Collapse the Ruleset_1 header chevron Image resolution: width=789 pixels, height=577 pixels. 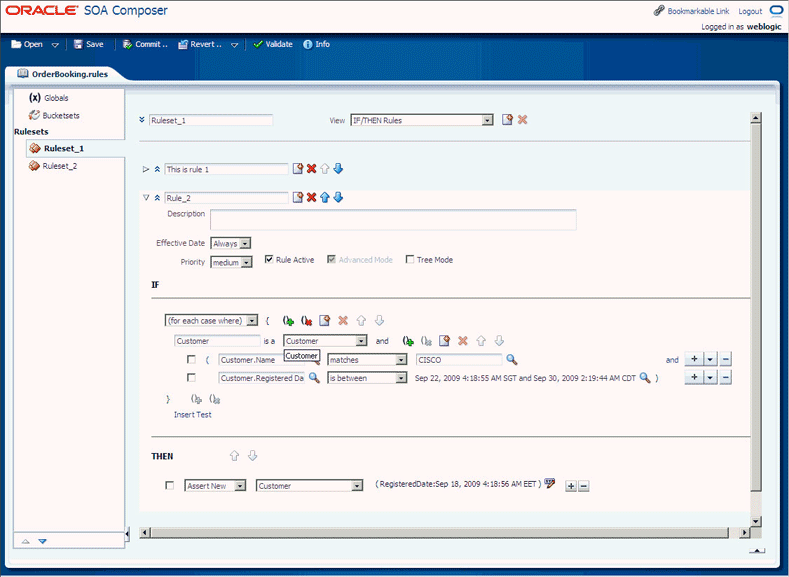click(x=142, y=120)
